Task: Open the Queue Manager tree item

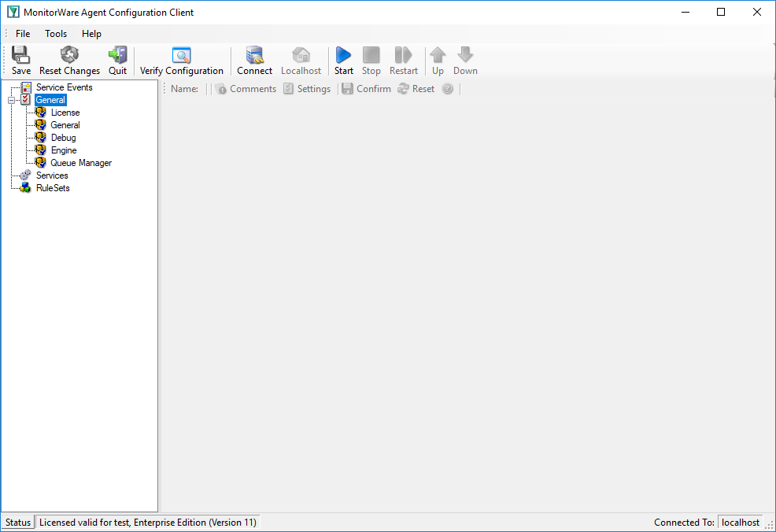Action: tap(81, 163)
